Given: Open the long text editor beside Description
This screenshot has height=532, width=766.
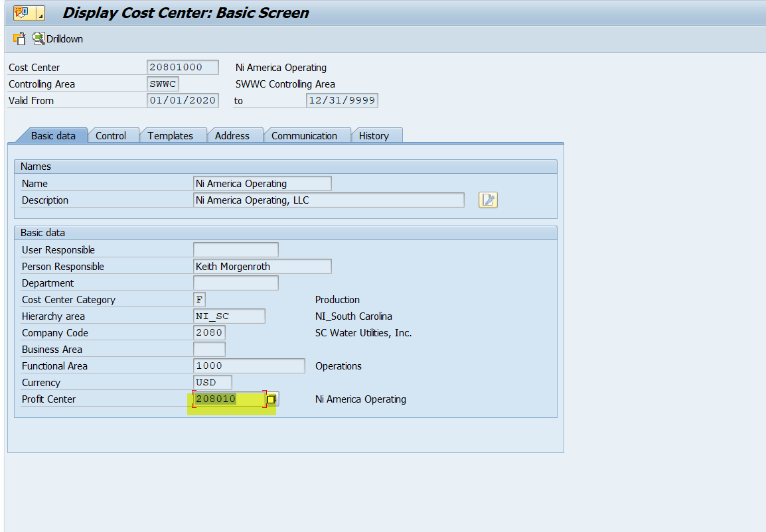Looking at the screenshot, I should [488, 200].
